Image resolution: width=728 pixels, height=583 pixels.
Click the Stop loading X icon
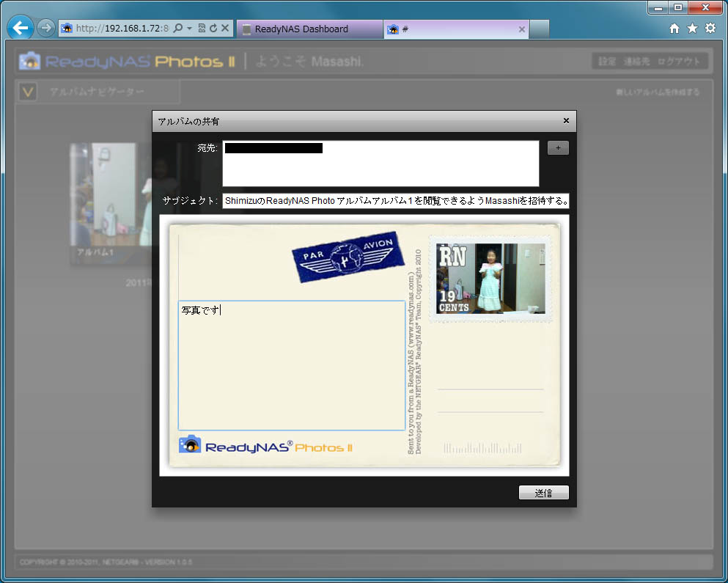coord(225,29)
